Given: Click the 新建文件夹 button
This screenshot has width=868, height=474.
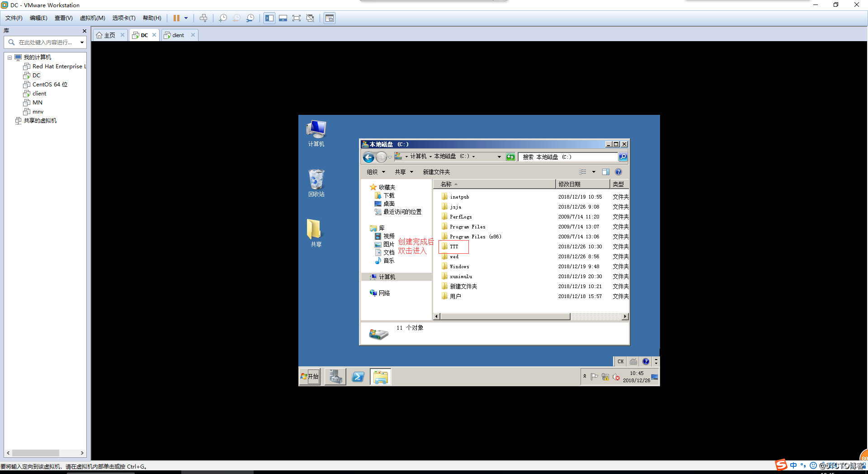Looking at the screenshot, I should pyautogui.click(x=436, y=172).
